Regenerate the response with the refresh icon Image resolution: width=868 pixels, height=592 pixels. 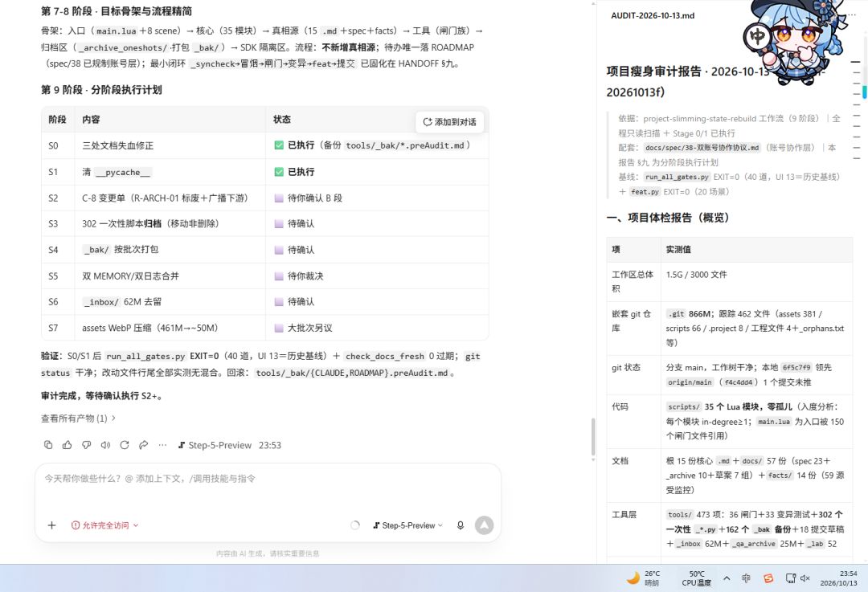click(125, 445)
